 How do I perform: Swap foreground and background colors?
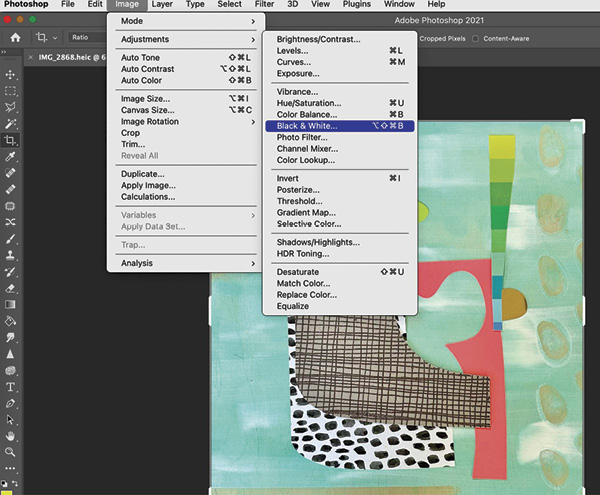pyautogui.click(x=15, y=483)
